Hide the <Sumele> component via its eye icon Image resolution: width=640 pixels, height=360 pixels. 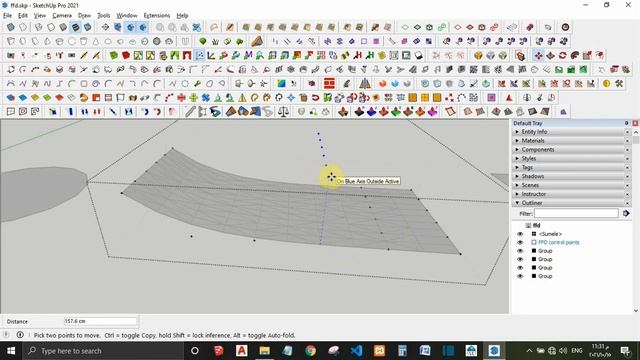tap(520, 234)
